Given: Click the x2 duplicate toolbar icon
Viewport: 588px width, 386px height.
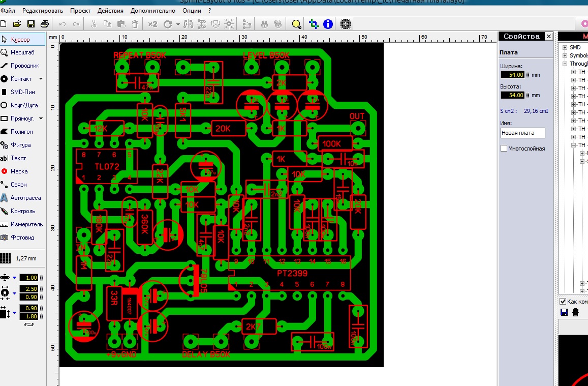Looking at the screenshot, I should tap(152, 24).
